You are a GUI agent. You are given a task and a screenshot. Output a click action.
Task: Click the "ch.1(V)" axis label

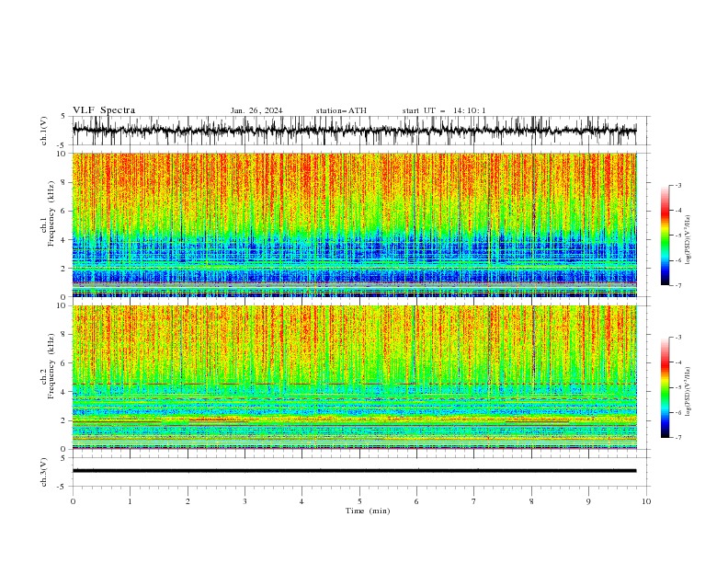44,131
